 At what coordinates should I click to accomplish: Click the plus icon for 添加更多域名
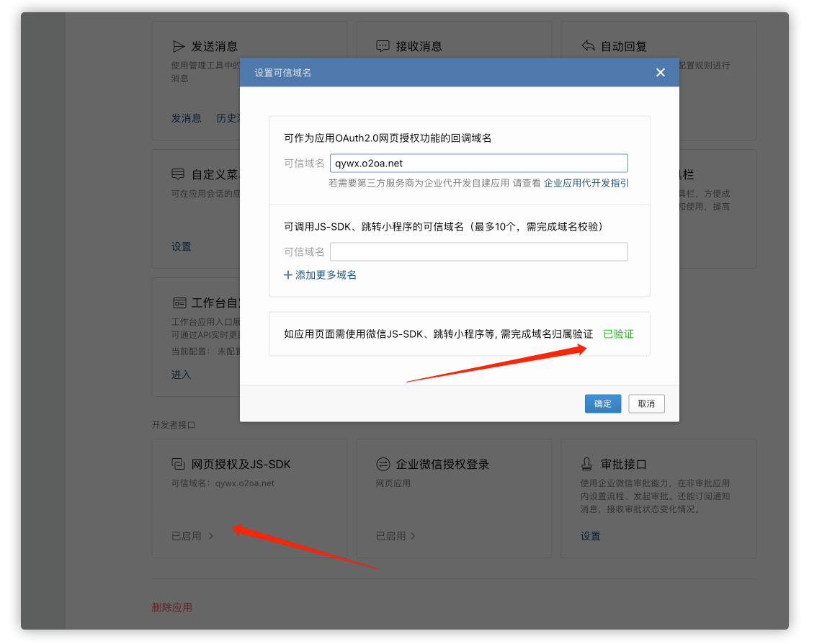288,275
